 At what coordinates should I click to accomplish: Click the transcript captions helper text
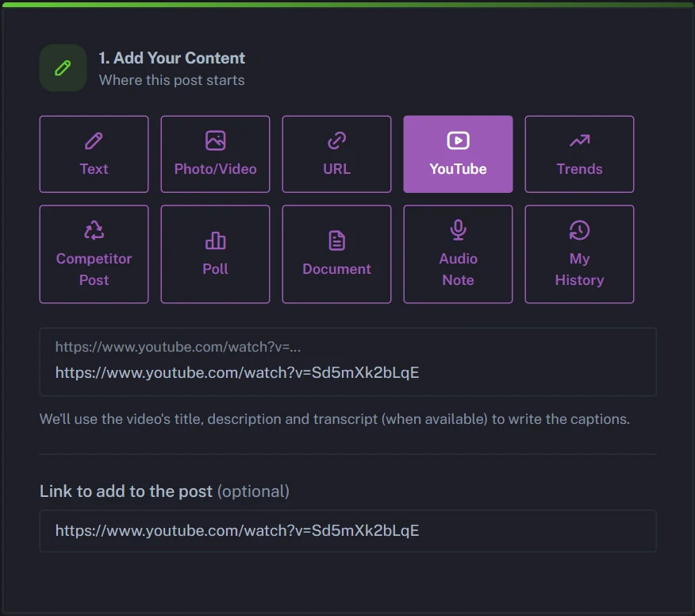[335, 419]
